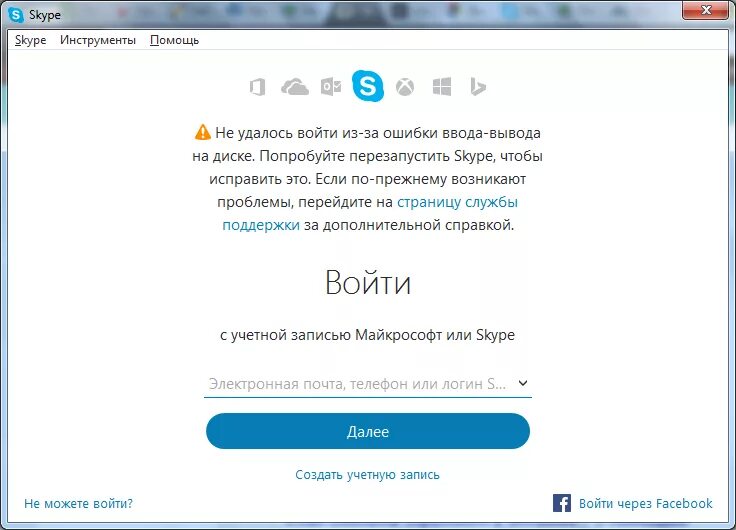Click the Office icon in the services row
The height and width of the screenshot is (530, 736).
click(x=257, y=87)
